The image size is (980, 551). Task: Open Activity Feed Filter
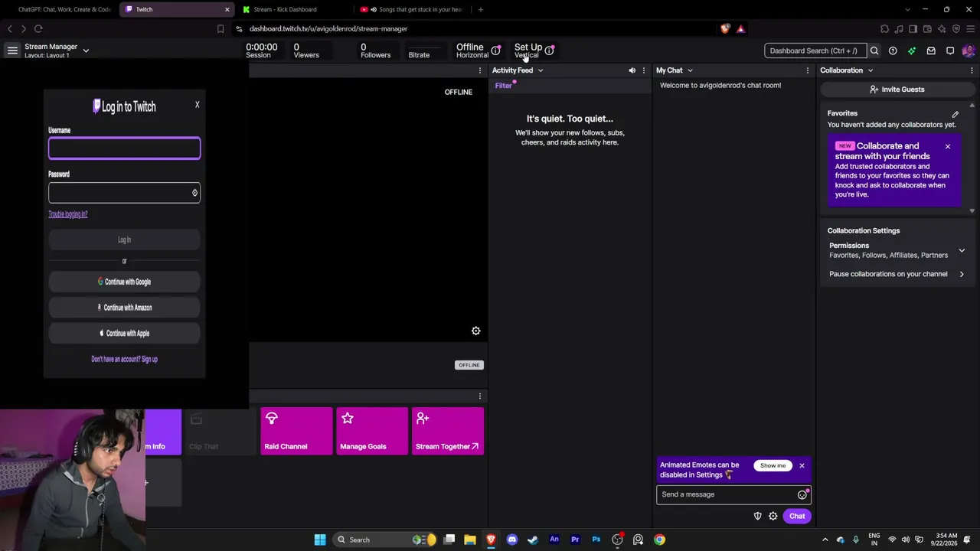[x=503, y=86]
